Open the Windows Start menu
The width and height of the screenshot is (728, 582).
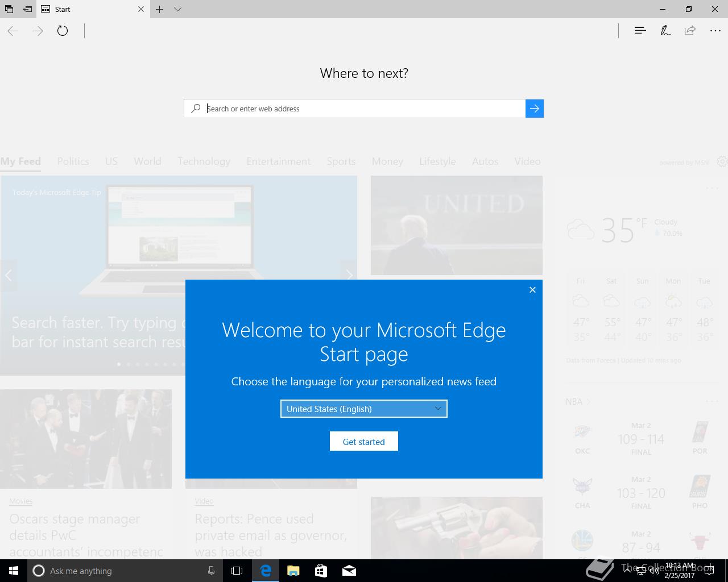click(14, 571)
